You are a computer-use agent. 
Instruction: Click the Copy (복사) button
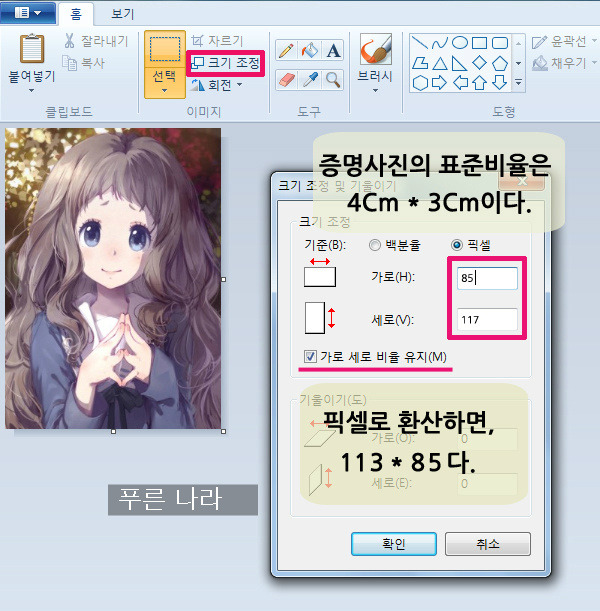click(84, 63)
